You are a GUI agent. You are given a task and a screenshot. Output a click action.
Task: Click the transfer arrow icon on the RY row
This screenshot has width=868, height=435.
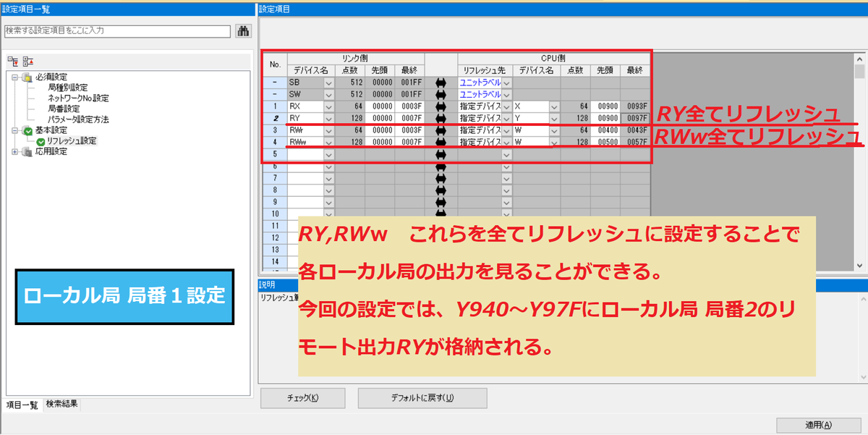click(440, 118)
